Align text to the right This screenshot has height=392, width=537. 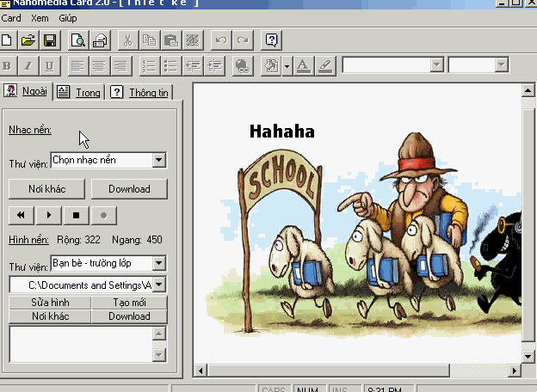tap(121, 65)
